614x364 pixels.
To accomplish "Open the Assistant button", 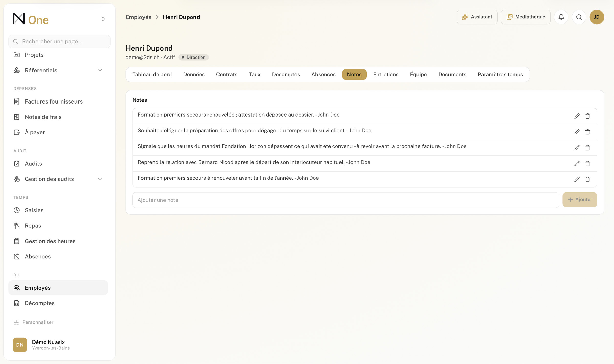I will 477,17.
